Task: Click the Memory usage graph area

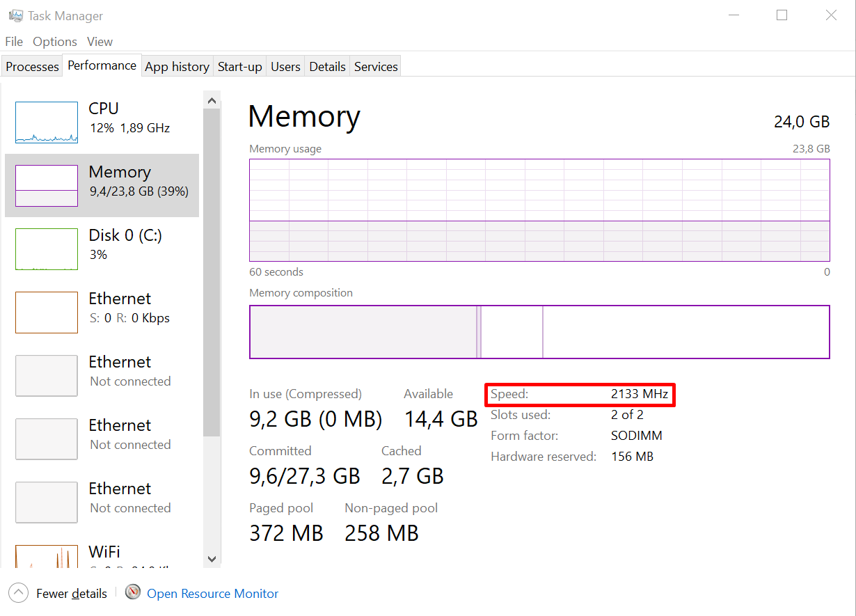Action: click(x=539, y=210)
